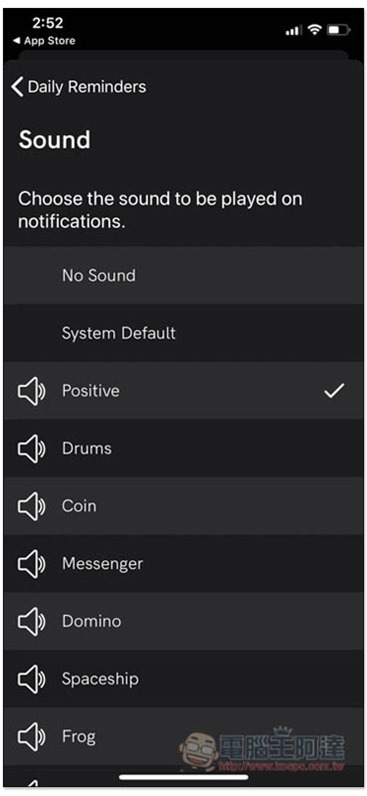
Task: Tap the Wi-Fi status icon
Action: (315, 30)
